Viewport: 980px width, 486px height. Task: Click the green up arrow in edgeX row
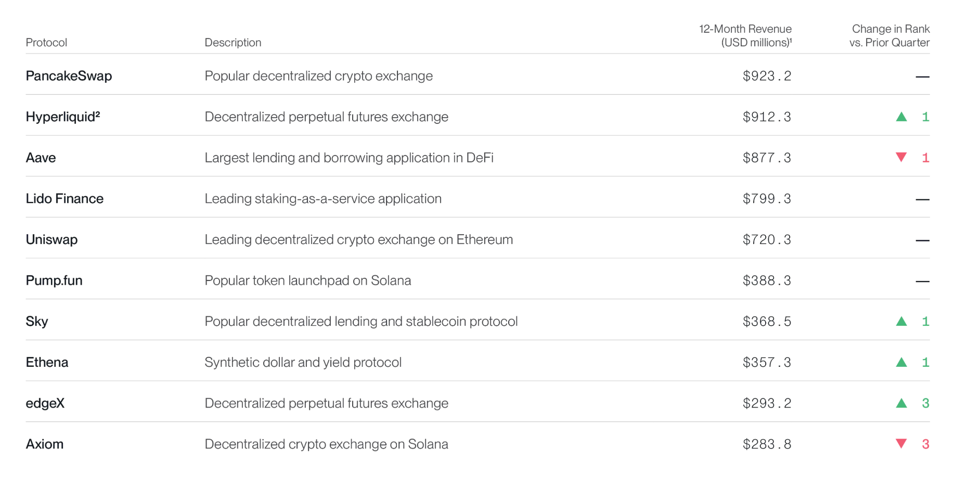901,403
